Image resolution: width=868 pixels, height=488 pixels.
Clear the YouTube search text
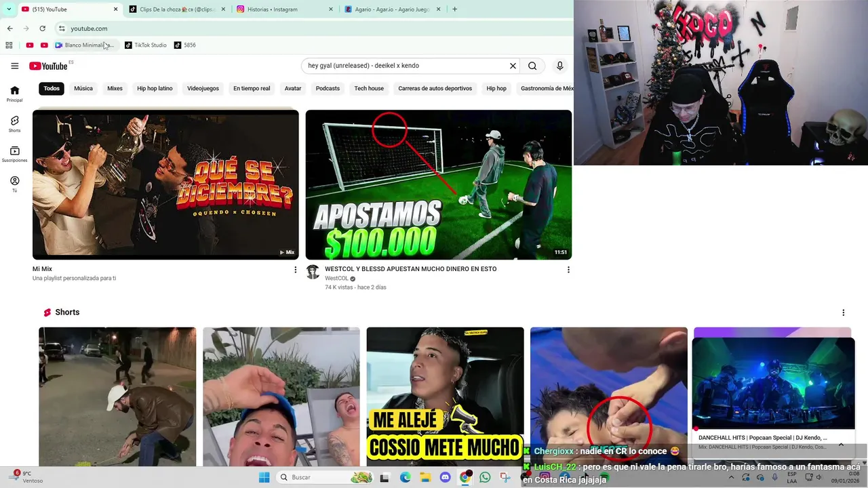click(513, 66)
